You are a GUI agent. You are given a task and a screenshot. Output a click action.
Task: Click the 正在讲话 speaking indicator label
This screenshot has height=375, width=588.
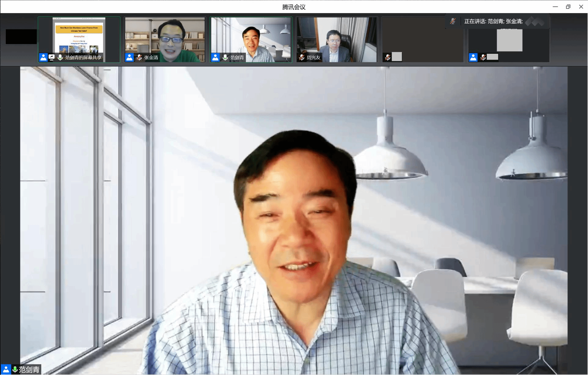[x=493, y=21]
